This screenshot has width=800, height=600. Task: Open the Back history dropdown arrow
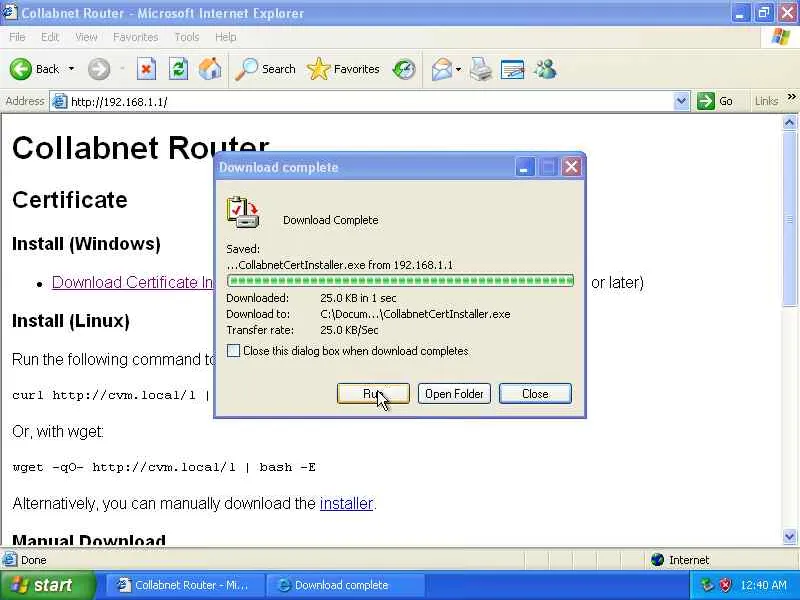pos(71,69)
